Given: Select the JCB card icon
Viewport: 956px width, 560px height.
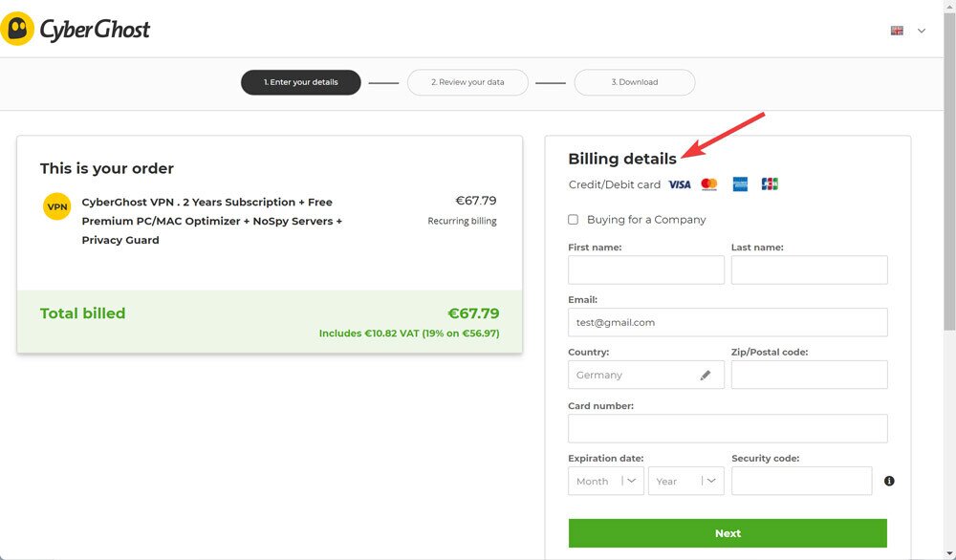Looking at the screenshot, I should pyautogui.click(x=770, y=184).
